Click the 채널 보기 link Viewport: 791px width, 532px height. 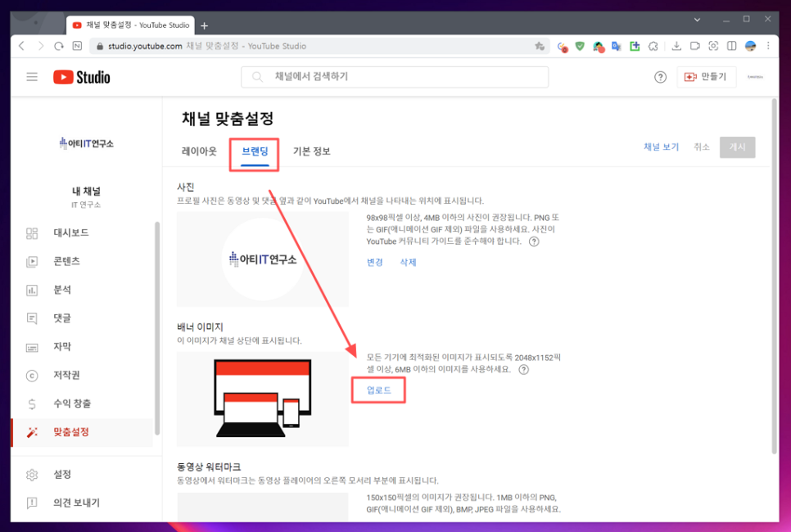coord(661,147)
